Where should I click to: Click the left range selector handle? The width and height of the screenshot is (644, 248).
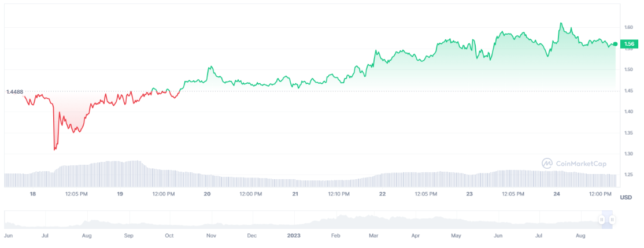(602, 220)
